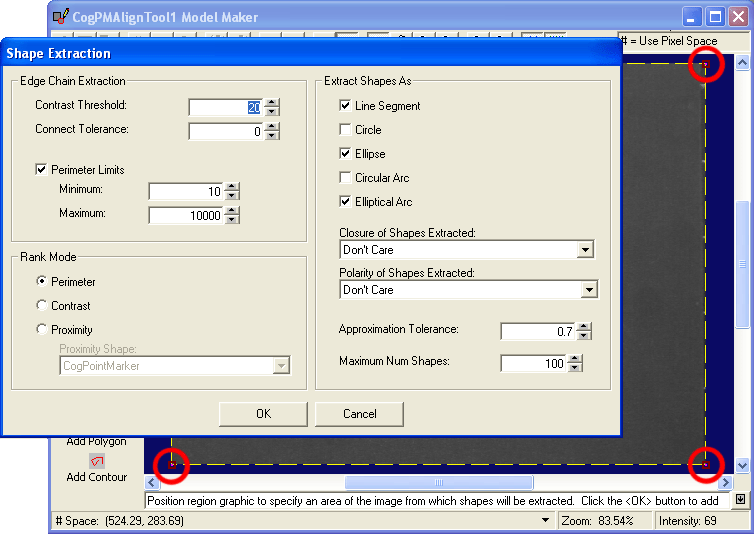Click the Connect Tolerance value field
Viewport: 754px width, 534px height.
[226, 131]
